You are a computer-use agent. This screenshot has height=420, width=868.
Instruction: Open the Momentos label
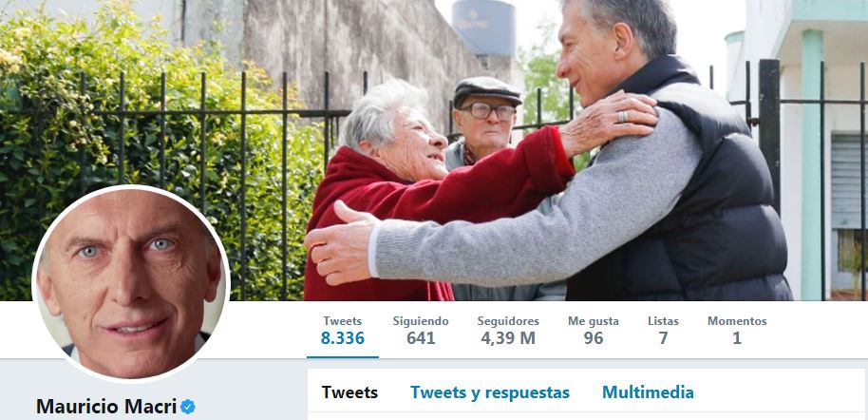pos(737,321)
